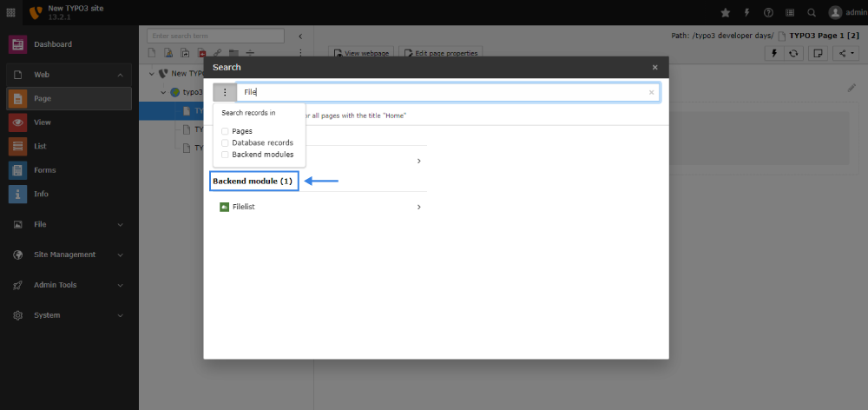Click the Dashboard label in module menu
Image resolution: width=868 pixels, height=410 pixels.
[53, 44]
